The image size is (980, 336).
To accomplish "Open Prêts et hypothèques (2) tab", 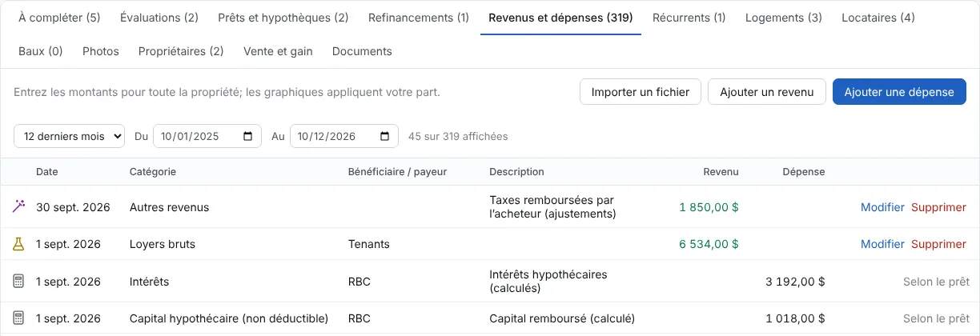I will pyautogui.click(x=283, y=18).
